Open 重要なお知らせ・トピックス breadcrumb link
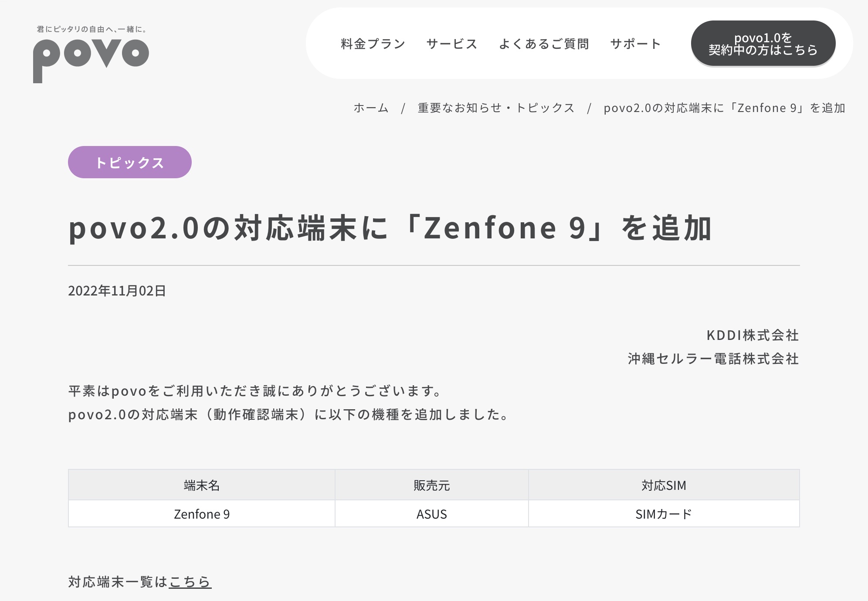Screen dimensions: 868x601 tap(496, 108)
